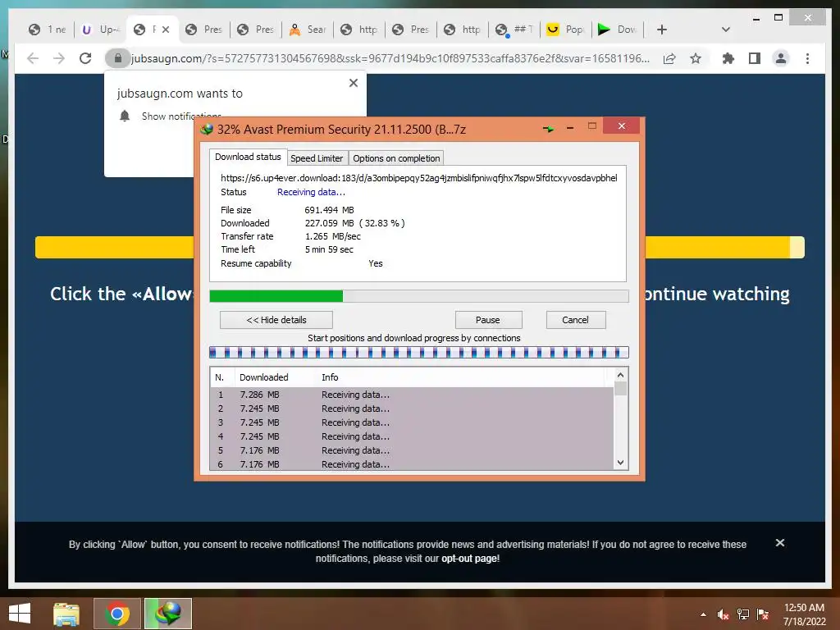The image size is (840, 630).
Task: Click the padlock site info icon
Action: coord(118,58)
